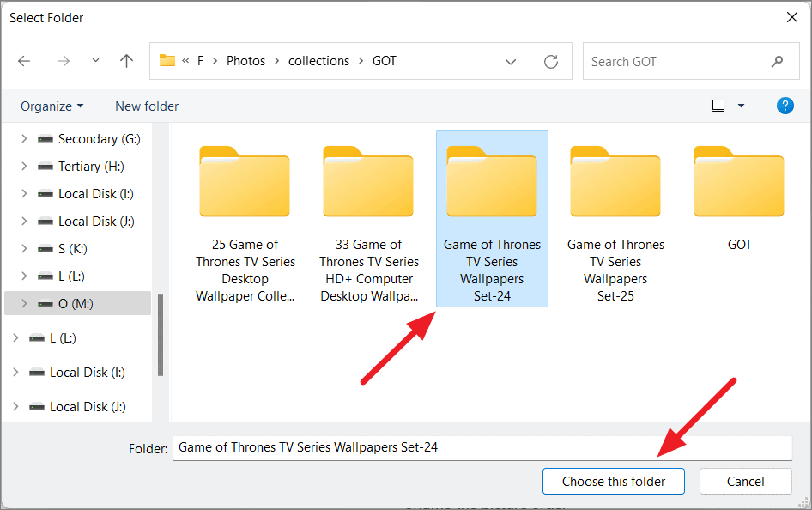
Task: Show hidden path via double chevron
Action: pos(185,61)
